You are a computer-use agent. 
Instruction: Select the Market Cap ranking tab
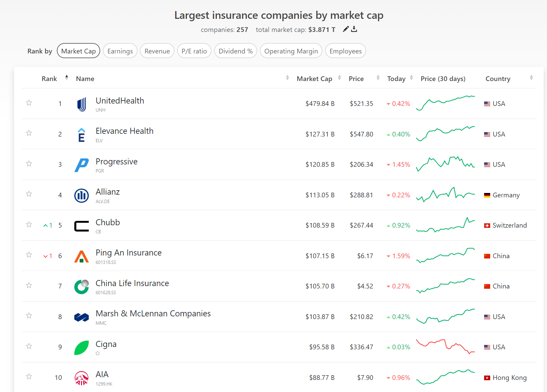[78, 51]
